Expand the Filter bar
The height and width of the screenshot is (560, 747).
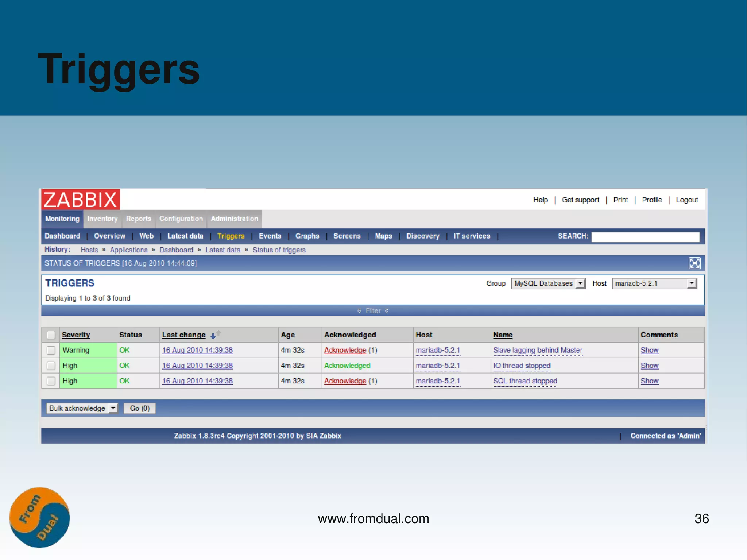pyautogui.click(x=373, y=311)
